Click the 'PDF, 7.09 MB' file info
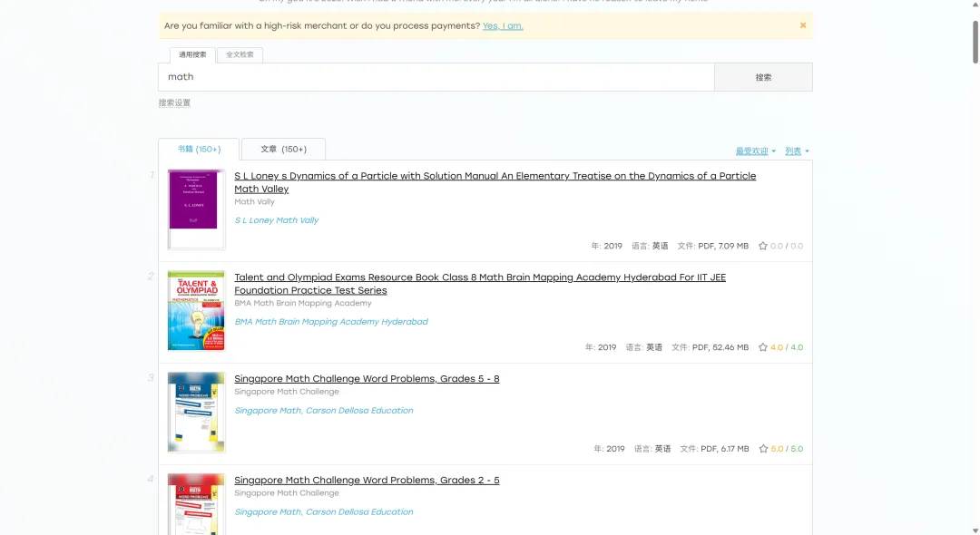 pyautogui.click(x=723, y=246)
